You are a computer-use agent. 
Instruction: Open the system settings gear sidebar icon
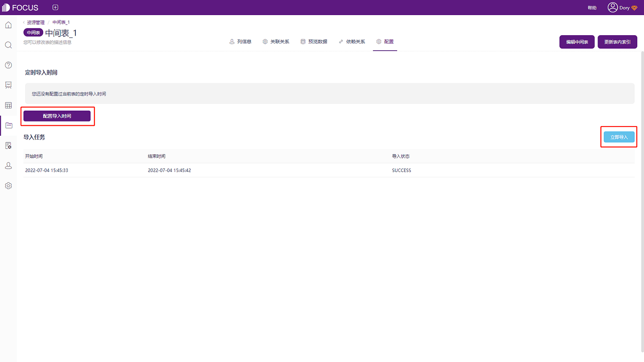(8, 186)
